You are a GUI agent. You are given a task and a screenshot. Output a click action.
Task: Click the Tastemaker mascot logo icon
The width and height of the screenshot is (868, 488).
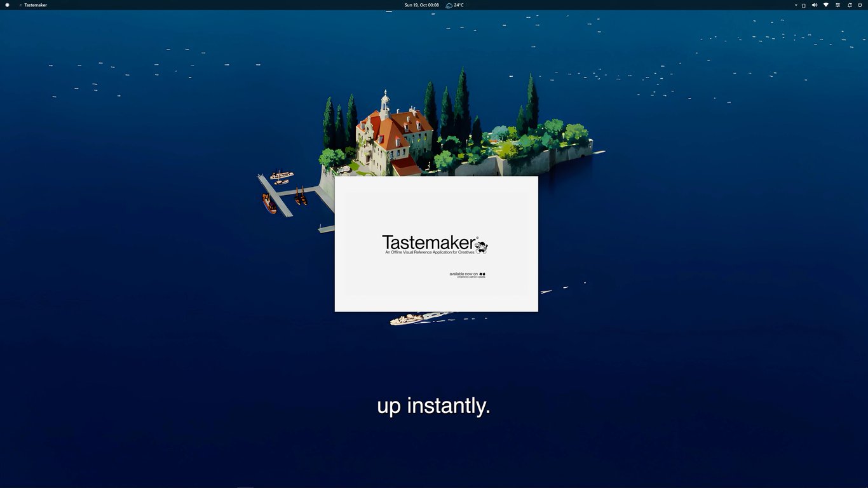(482, 247)
